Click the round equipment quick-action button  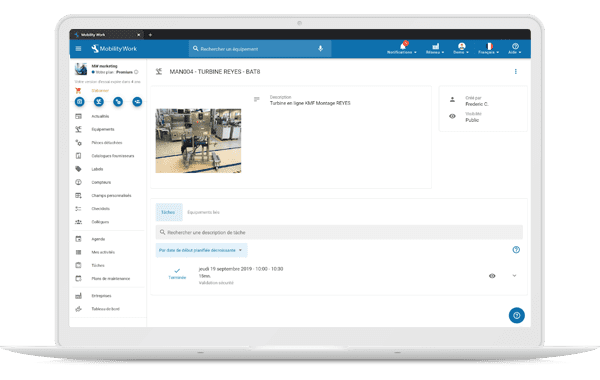pos(99,101)
